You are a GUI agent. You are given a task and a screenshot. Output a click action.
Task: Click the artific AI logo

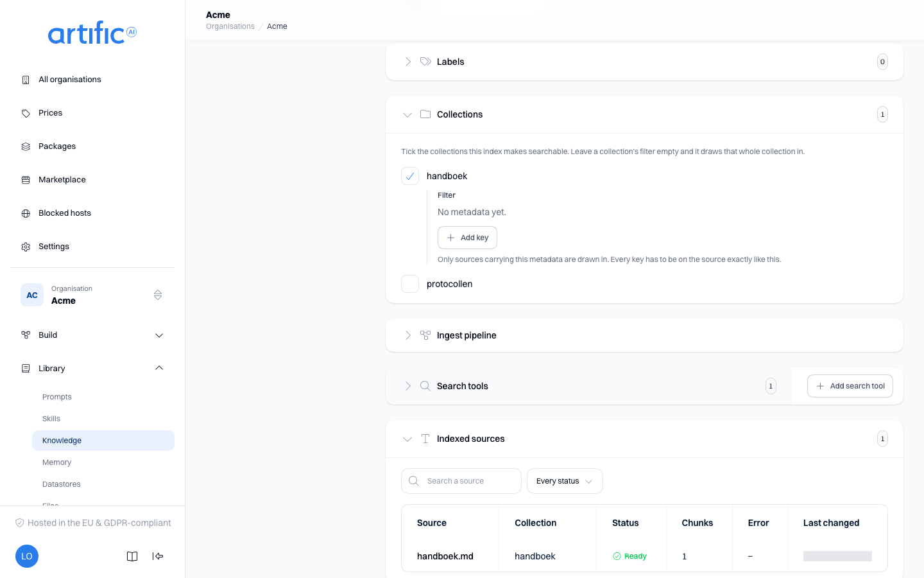[92, 33]
